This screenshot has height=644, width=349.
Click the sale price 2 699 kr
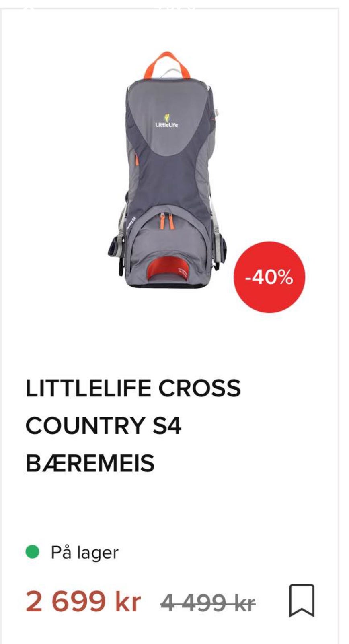[x=83, y=601]
